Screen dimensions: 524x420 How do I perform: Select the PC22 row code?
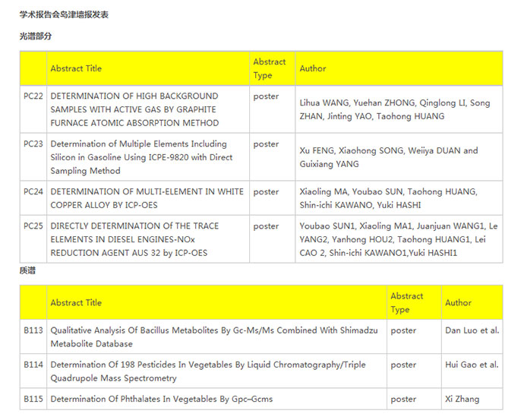[33, 96]
